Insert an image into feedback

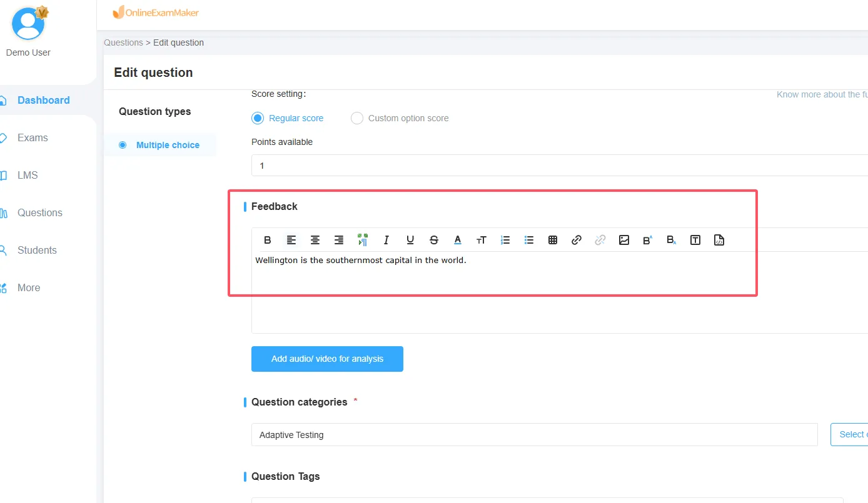coord(624,240)
